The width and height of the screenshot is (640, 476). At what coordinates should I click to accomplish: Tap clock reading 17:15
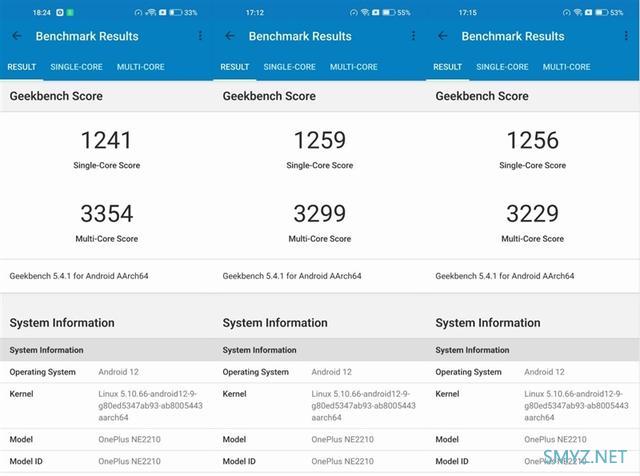tap(467, 13)
